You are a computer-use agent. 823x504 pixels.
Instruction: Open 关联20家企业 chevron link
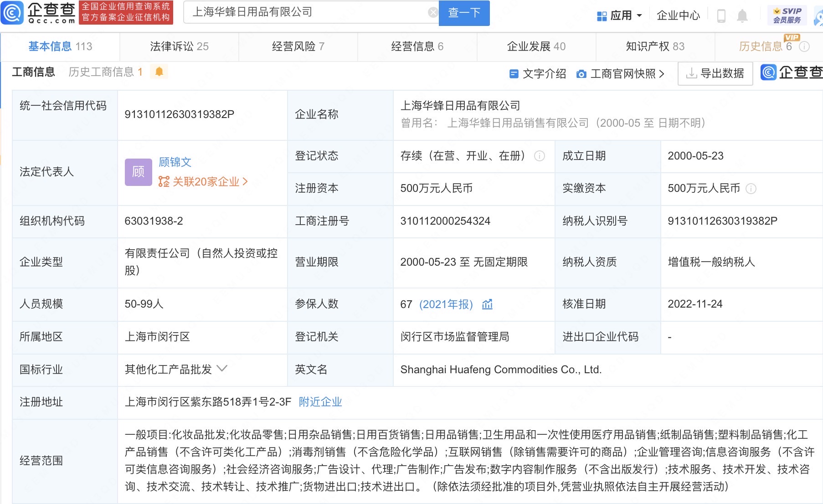coord(245,182)
